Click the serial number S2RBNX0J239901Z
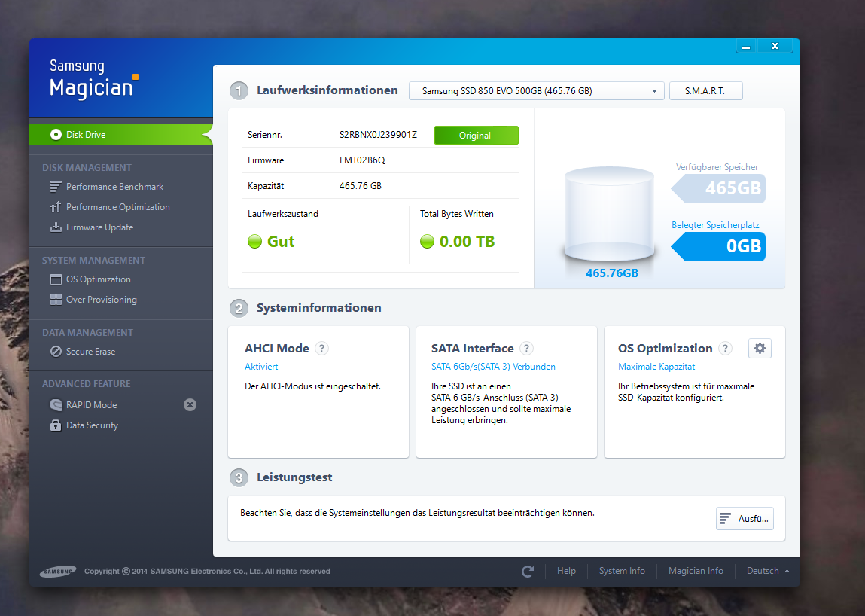The image size is (865, 616). (378, 135)
